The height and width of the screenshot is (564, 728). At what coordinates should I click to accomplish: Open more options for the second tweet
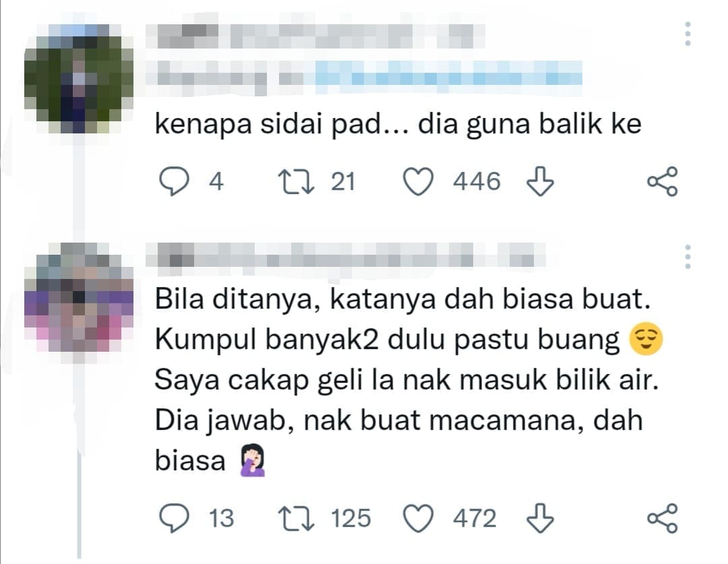point(688,257)
